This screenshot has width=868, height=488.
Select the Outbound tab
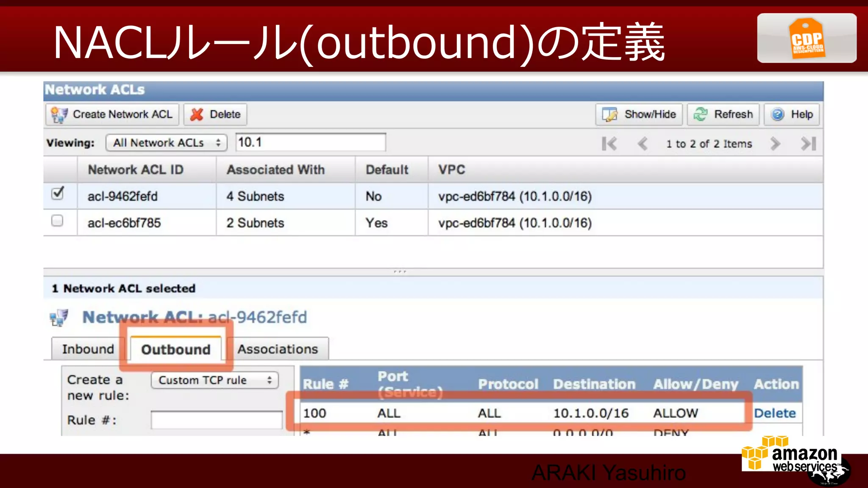(x=176, y=349)
